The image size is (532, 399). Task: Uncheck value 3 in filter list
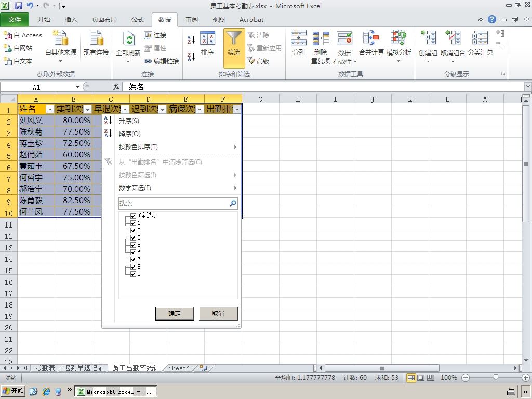tap(134, 237)
